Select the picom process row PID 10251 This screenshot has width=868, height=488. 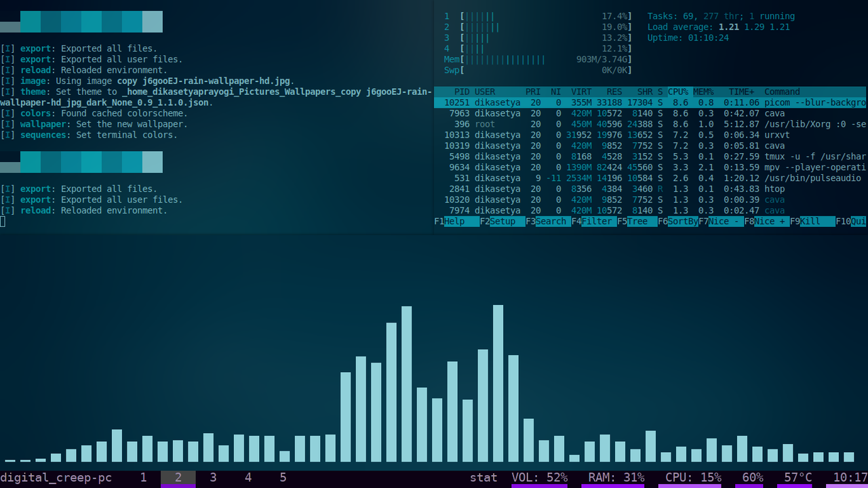pos(650,102)
